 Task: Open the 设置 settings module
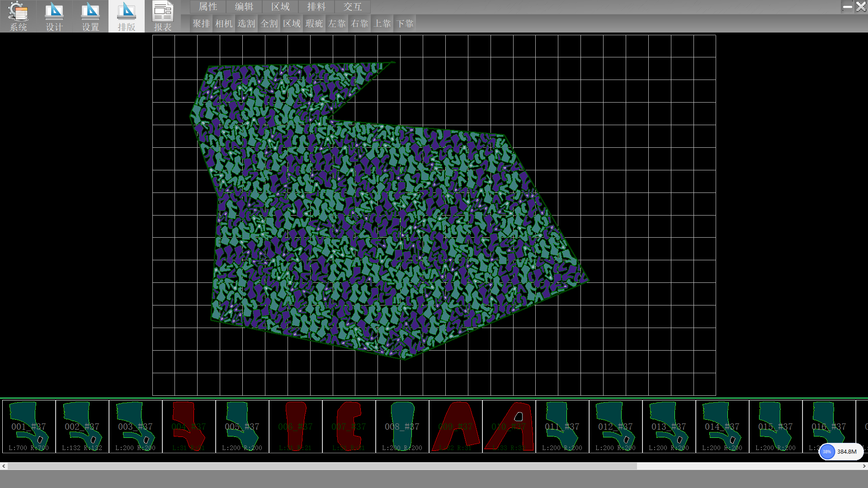coord(90,16)
